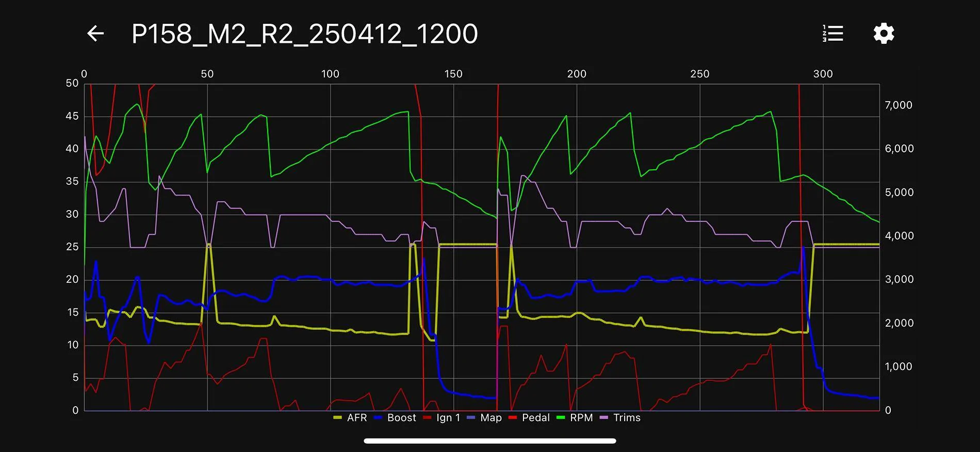980x452 pixels.
Task: Tap the log title P158_M2_R2_250412_1200
Action: click(x=305, y=34)
